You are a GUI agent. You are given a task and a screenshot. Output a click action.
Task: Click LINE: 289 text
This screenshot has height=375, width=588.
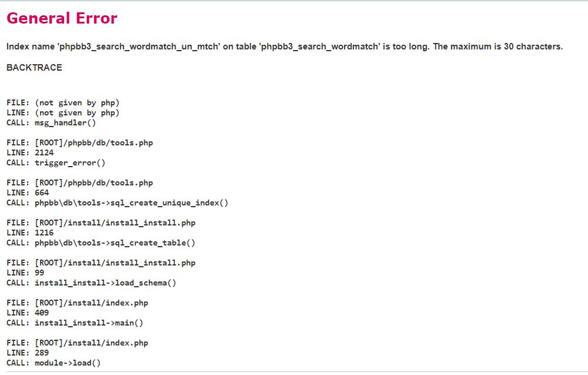click(x=28, y=353)
